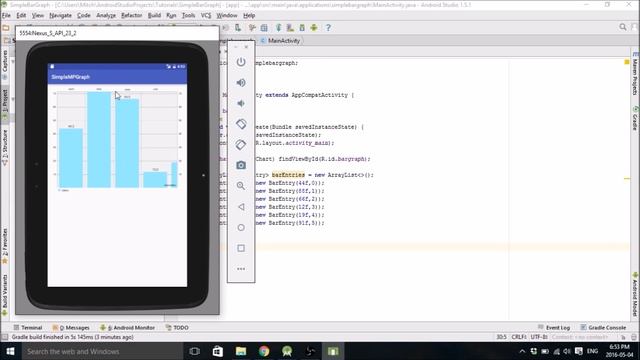Click the SimpleMPGraph app title bar
Screen dimensions: 640x360
(117, 77)
